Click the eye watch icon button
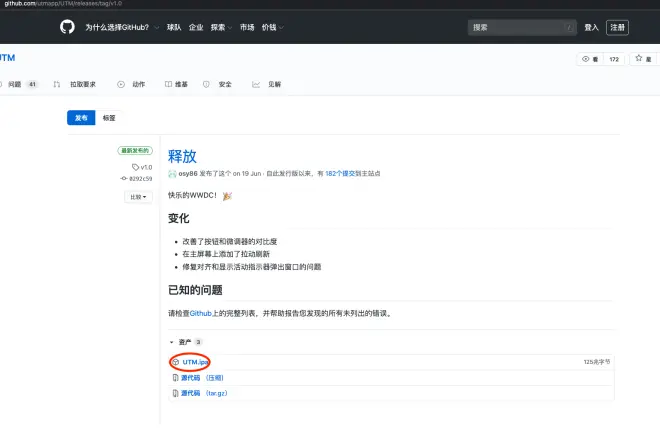The image size is (660, 434). (590, 59)
